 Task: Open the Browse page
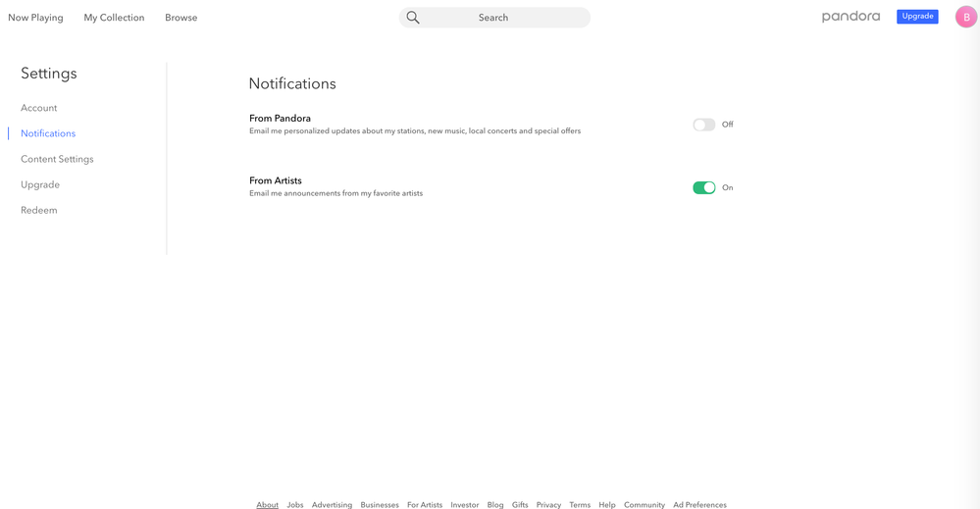click(x=181, y=18)
